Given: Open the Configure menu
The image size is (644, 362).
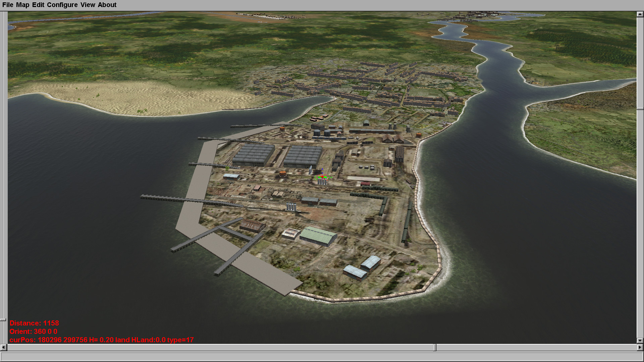Looking at the screenshot, I should tap(62, 5).
